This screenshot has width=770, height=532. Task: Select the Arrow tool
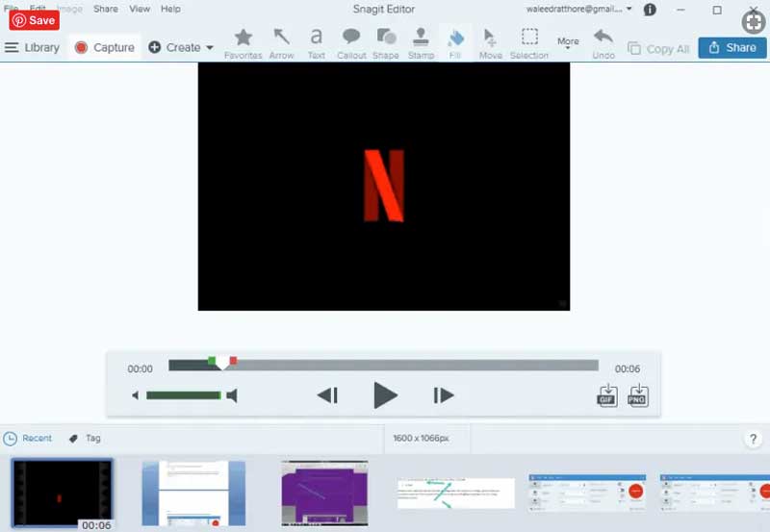tap(281, 43)
